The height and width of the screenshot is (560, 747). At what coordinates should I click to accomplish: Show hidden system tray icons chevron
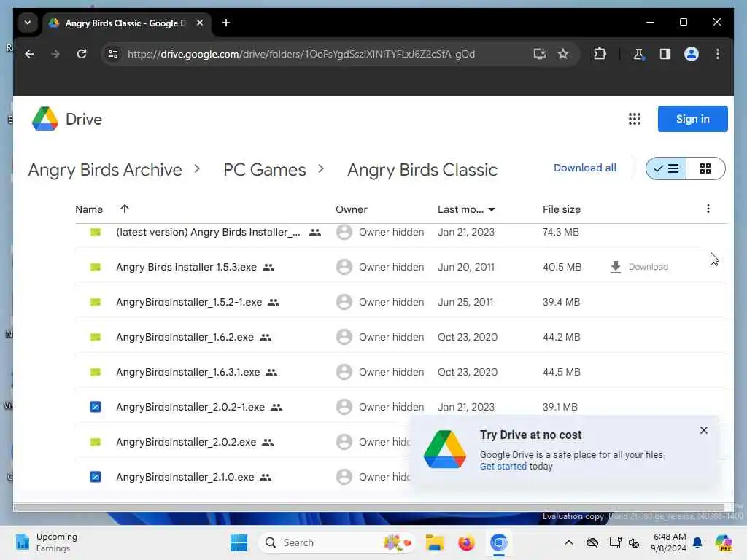tap(569, 542)
